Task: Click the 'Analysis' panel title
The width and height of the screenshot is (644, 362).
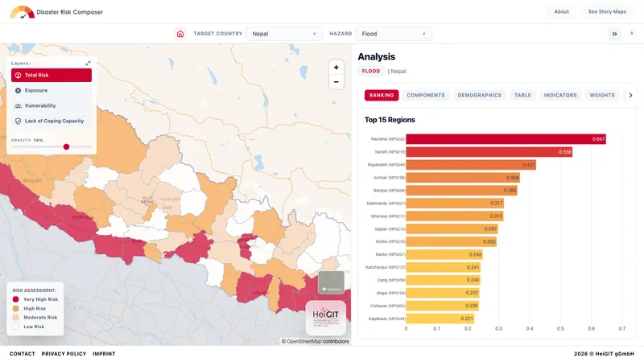Action: click(376, 56)
